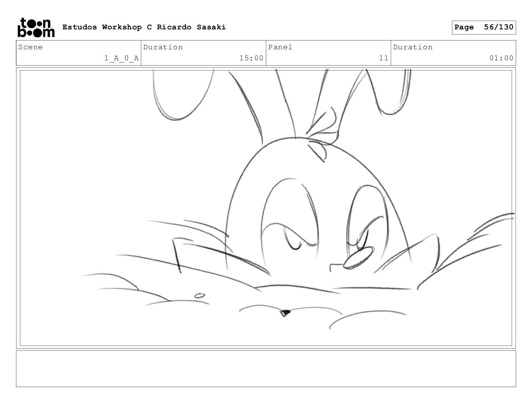Click the empty notes box below the panel
Viewport: 532px width, 411px height.
pyautogui.click(x=266, y=369)
